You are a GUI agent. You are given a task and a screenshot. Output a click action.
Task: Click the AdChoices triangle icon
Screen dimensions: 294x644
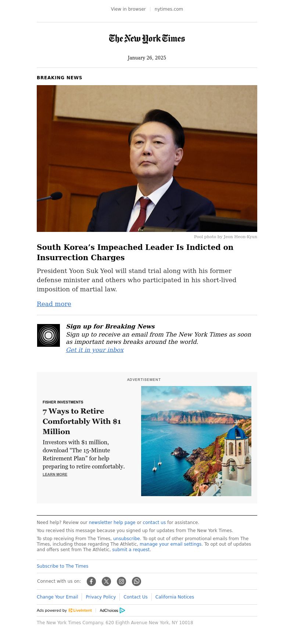pos(122,610)
